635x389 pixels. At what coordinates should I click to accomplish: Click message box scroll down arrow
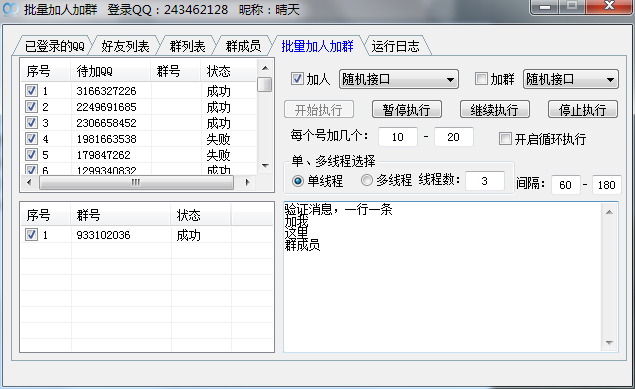coord(609,342)
